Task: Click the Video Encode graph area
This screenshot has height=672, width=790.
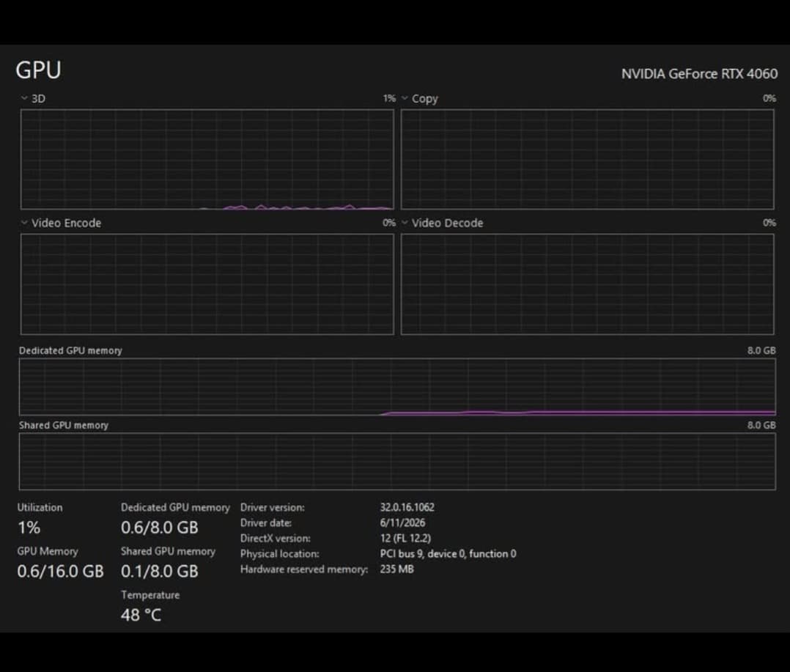Action: [207, 284]
